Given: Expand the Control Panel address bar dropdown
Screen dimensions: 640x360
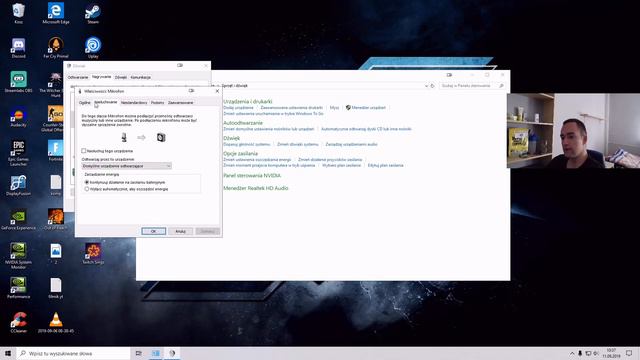Looking at the screenshot, I should coord(426,86).
